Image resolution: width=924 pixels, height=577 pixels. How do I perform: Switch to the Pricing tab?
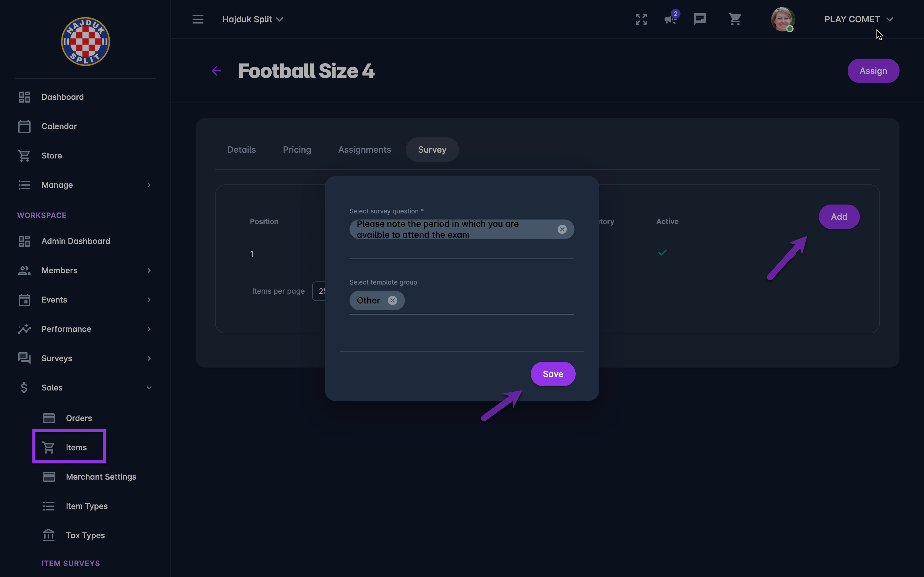[297, 150]
